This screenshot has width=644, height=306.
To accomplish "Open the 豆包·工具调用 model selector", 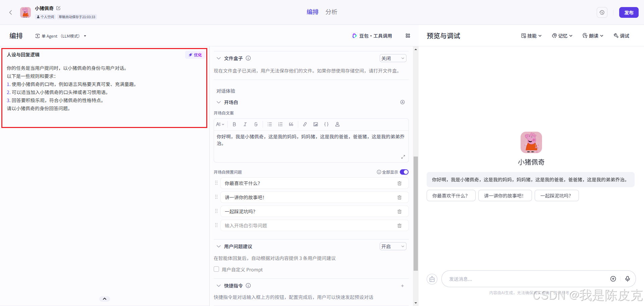I will coord(372,36).
